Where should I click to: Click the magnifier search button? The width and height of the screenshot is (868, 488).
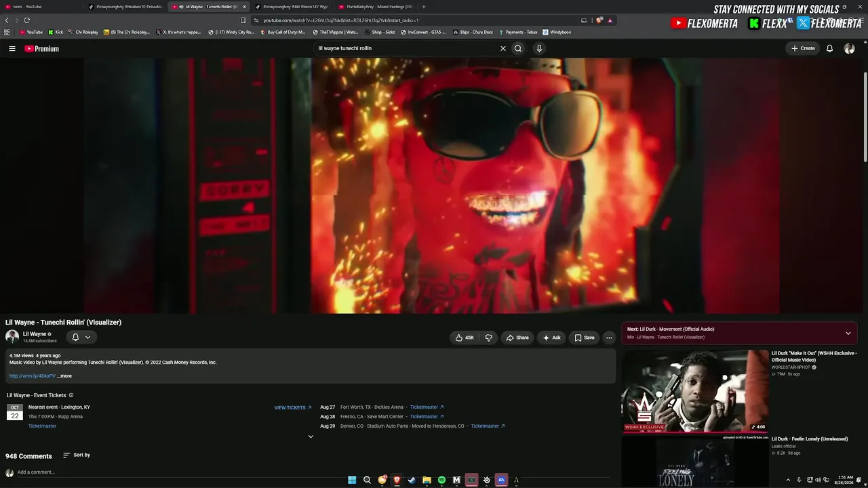pos(518,49)
